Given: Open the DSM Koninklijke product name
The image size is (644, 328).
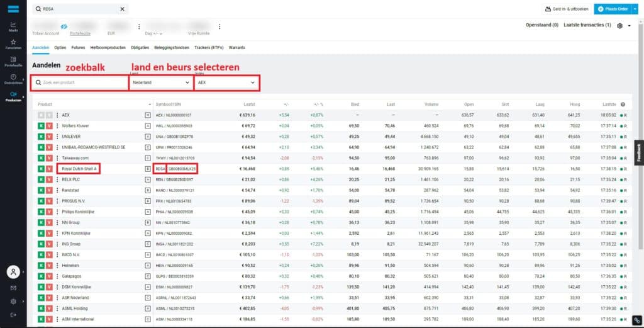Looking at the screenshot, I should tap(76, 287).
